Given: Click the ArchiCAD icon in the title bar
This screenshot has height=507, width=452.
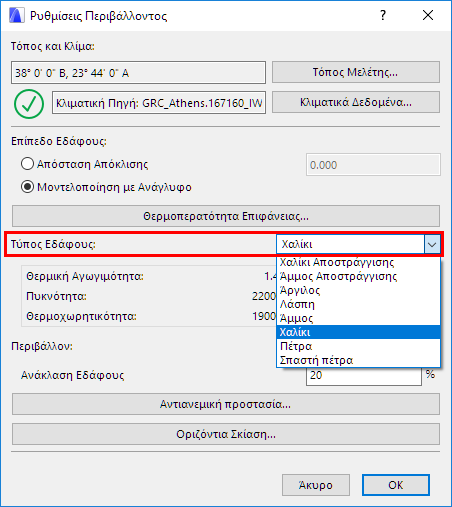Looking at the screenshot, I should (x=17, y=15).
